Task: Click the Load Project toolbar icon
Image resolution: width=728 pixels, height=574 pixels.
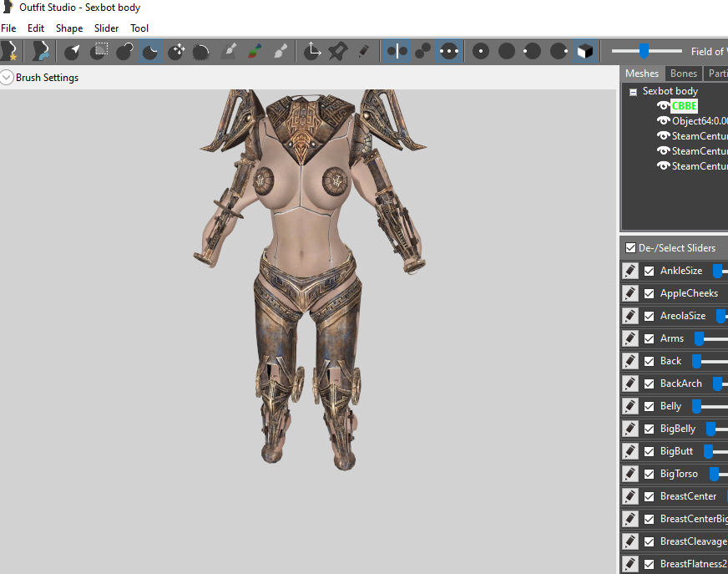Action: click(x=41, y=51)
